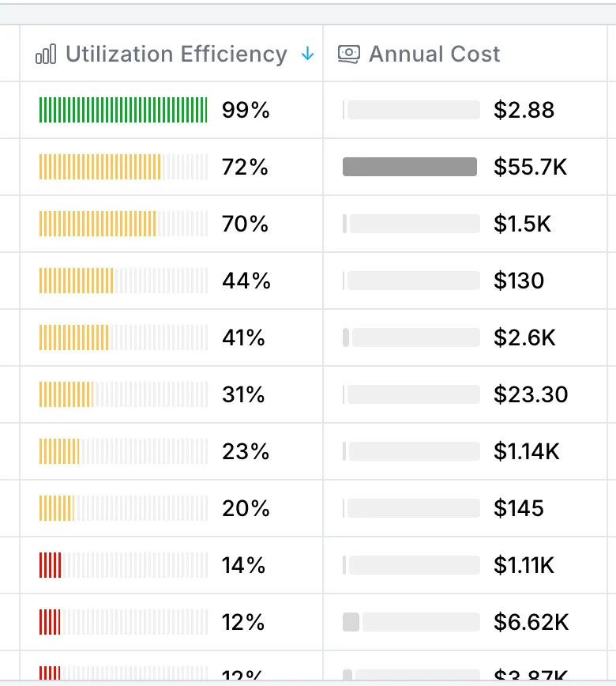Click the Utilization Efficiency bar chart icon

47,55
